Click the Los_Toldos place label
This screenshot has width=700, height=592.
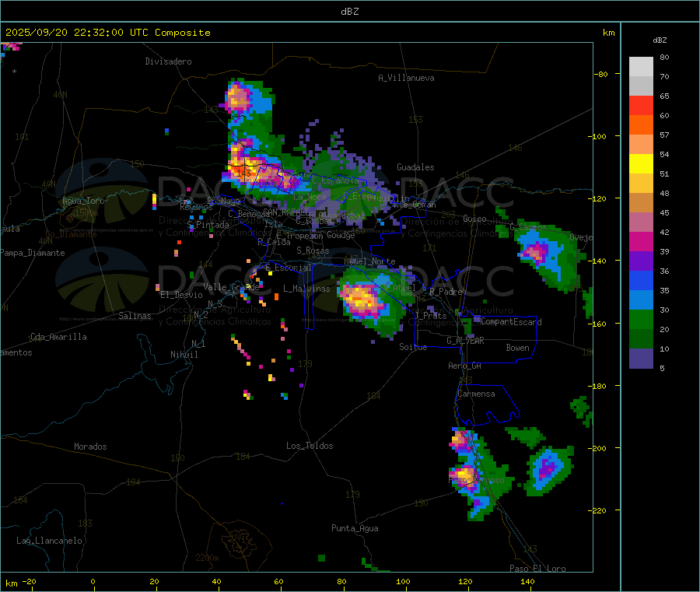click(310, 446)
